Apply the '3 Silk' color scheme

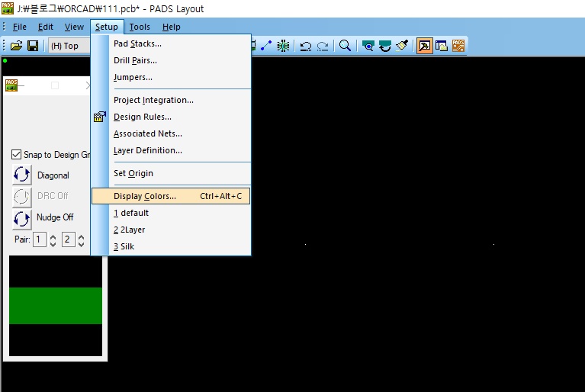[x=171, y=246]
